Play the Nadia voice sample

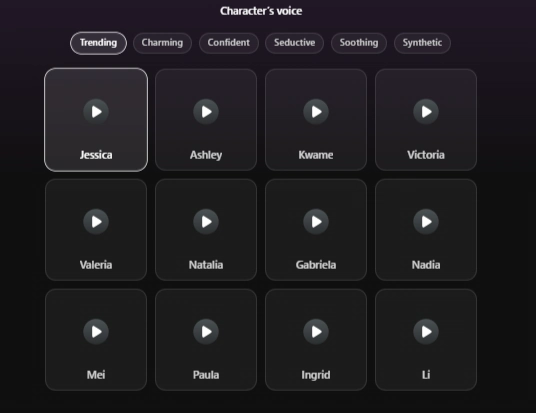(x=426, y=222)
